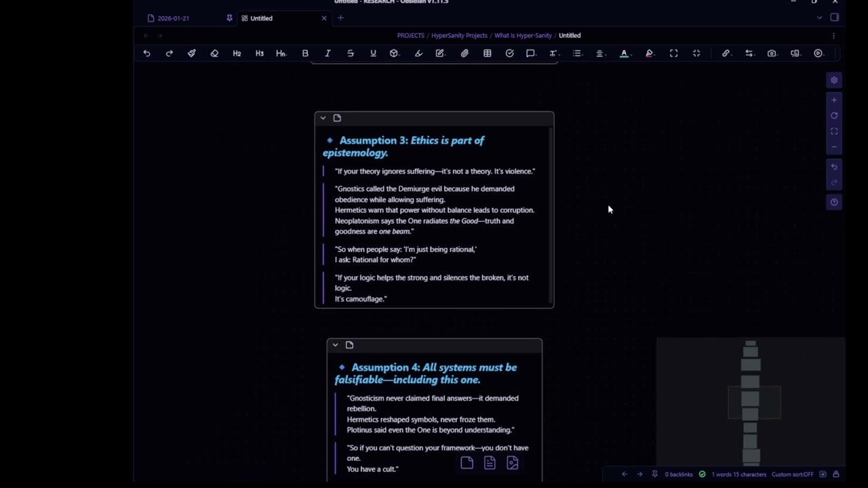Image resolution: width=868 pixels, height=488 pixels.
Task: Open PROJECTS in the breadcrumb
Action: (x=411, y=35)
